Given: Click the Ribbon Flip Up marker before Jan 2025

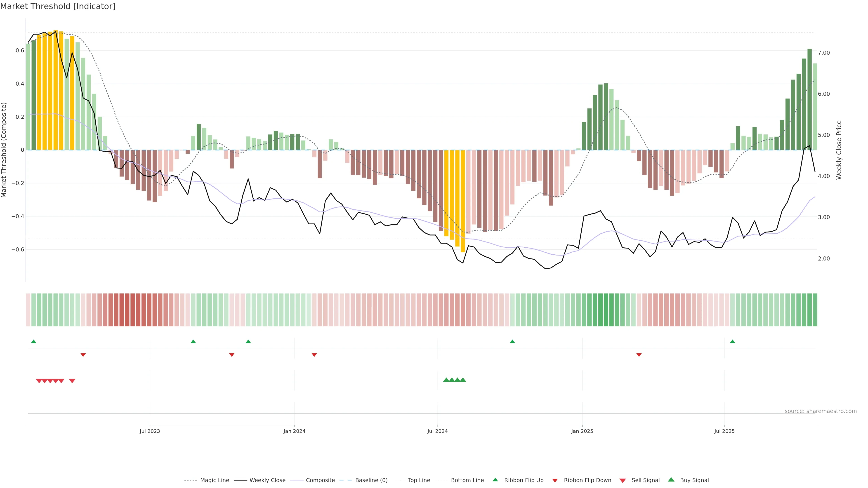Looking at the screenshot, I should 512,342.
